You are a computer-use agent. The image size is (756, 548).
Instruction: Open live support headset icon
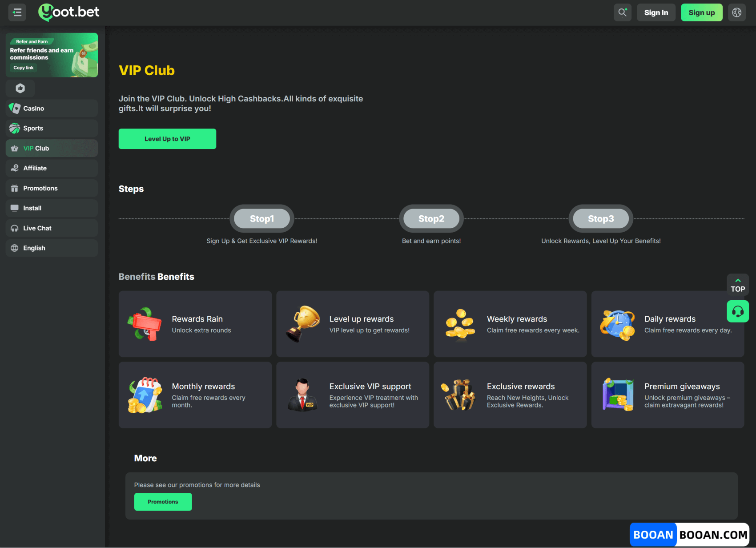pos(737,311)
